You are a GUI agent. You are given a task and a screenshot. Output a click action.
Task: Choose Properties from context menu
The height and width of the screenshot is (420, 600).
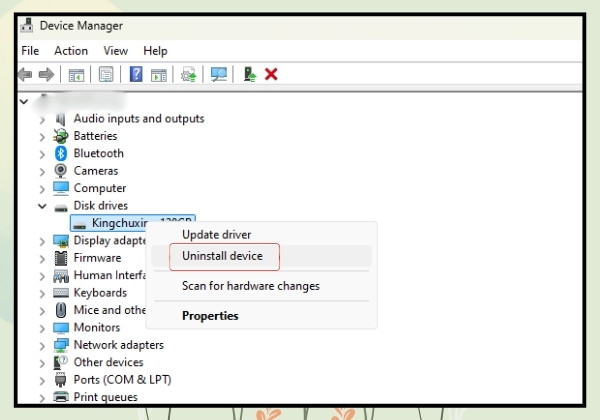tap(261, 316)
